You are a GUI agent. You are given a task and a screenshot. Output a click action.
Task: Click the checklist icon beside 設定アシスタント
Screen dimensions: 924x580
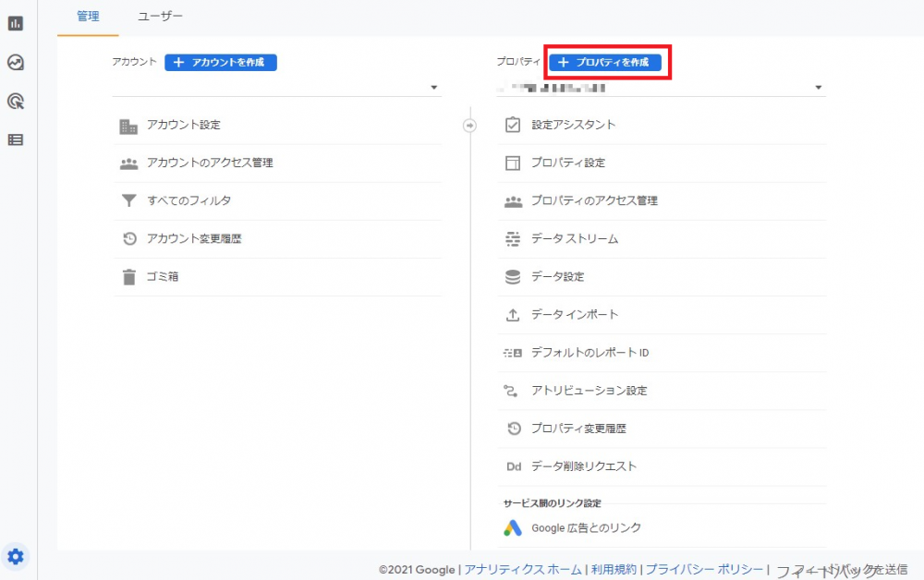pos(513,125)
